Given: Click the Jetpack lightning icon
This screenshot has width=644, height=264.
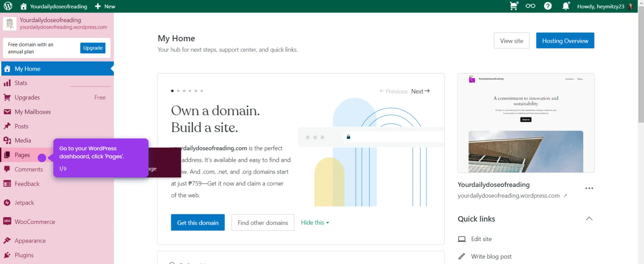Looking at the screenshot, I should pos(7,203).
